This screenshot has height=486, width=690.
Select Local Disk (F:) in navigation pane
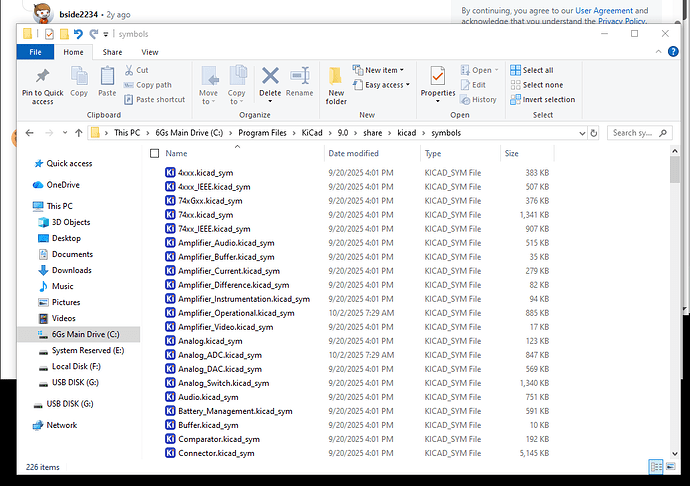(76, 366)
